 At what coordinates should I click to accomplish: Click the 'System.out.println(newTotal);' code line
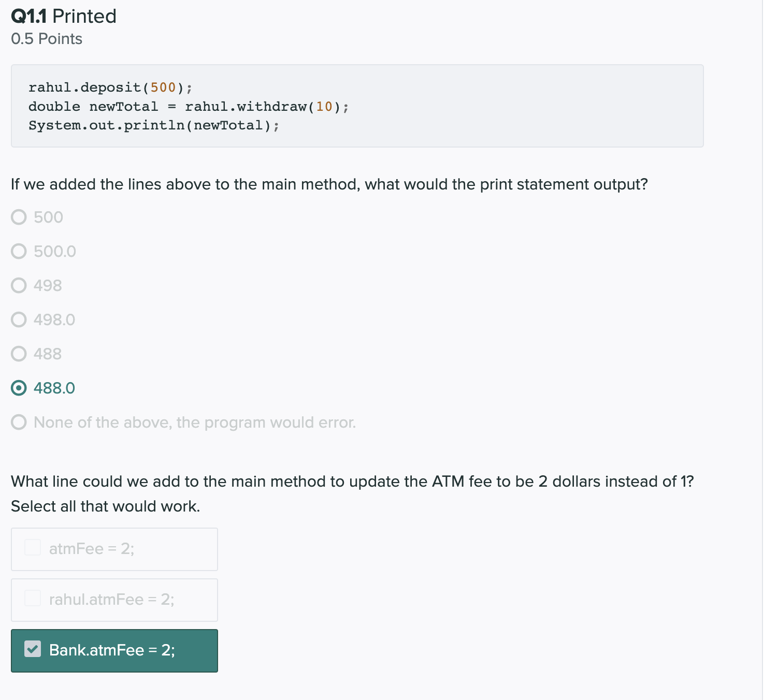pyautogui.click(x=154, y=125)
